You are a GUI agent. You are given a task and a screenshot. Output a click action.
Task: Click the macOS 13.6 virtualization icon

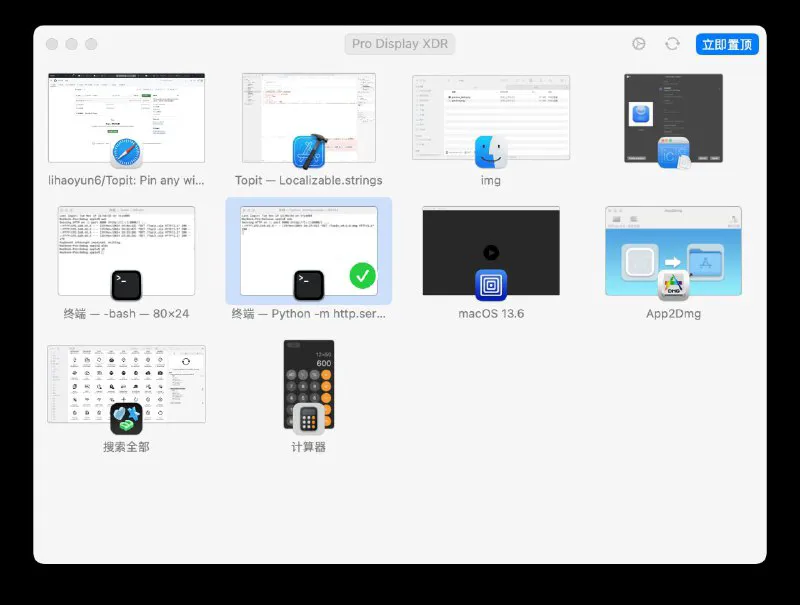tap(491, 285)
